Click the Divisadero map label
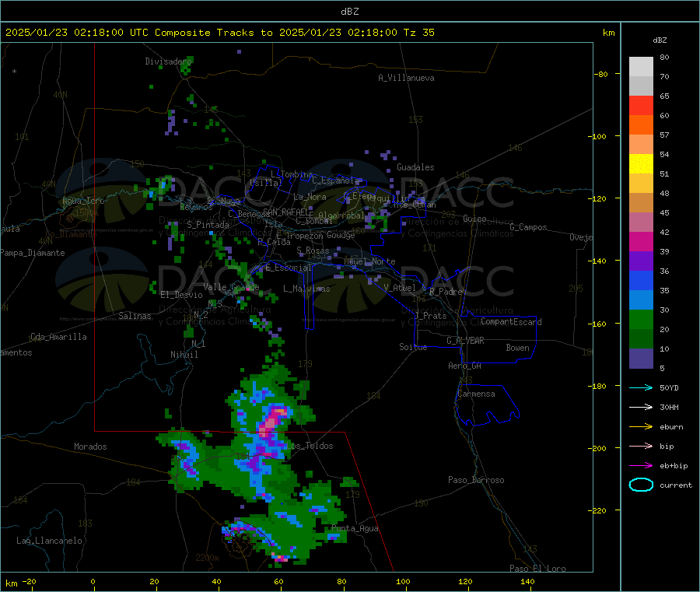Image resolution: width=700 pixels, height=592 pixels. point(168,61)
